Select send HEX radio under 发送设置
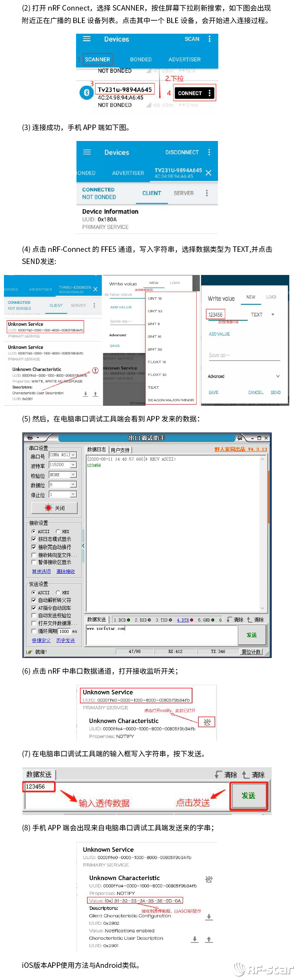This screenshot has width=294, height=980. pos(58,593)
